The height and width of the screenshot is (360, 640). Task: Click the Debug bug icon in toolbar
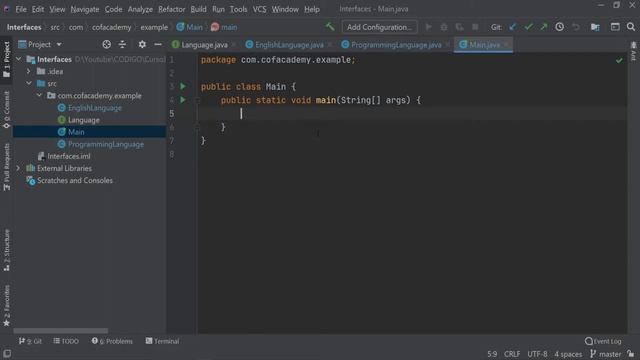click(x=444, y=27)
